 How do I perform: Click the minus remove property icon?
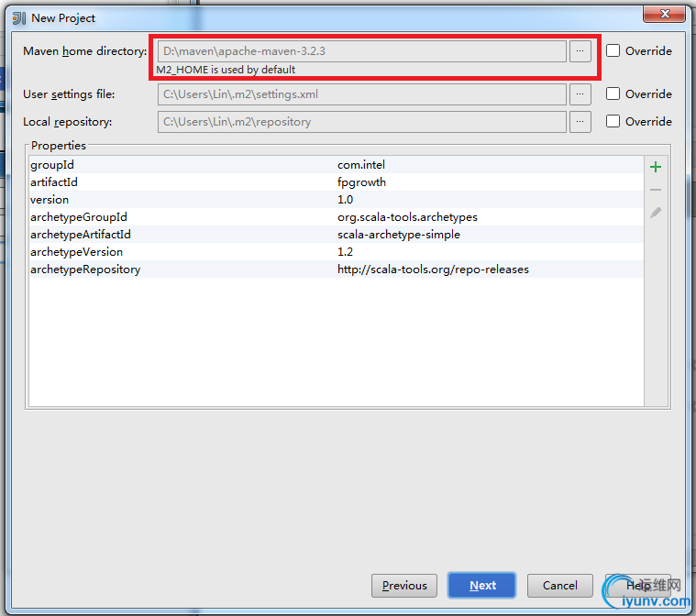(655, 190)
